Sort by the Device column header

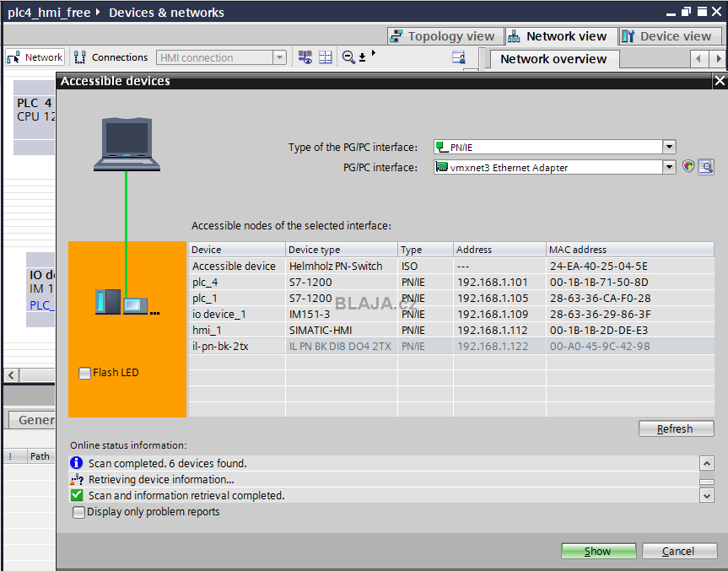pos(236,250)
